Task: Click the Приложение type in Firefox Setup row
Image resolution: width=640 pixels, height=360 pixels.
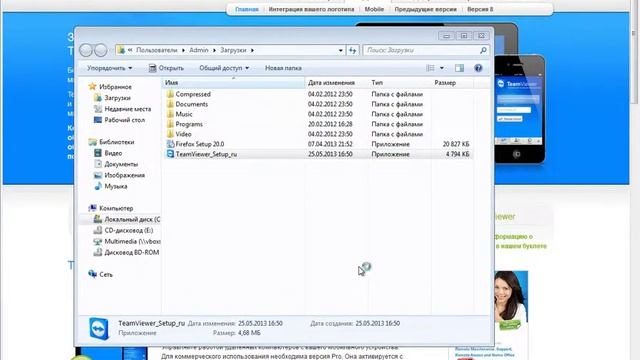Action: coord(390,144)
